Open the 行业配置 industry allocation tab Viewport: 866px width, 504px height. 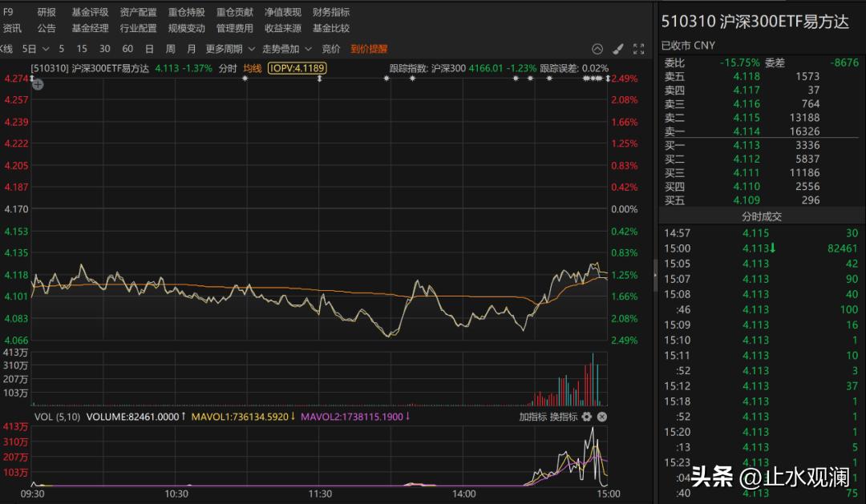138,28
